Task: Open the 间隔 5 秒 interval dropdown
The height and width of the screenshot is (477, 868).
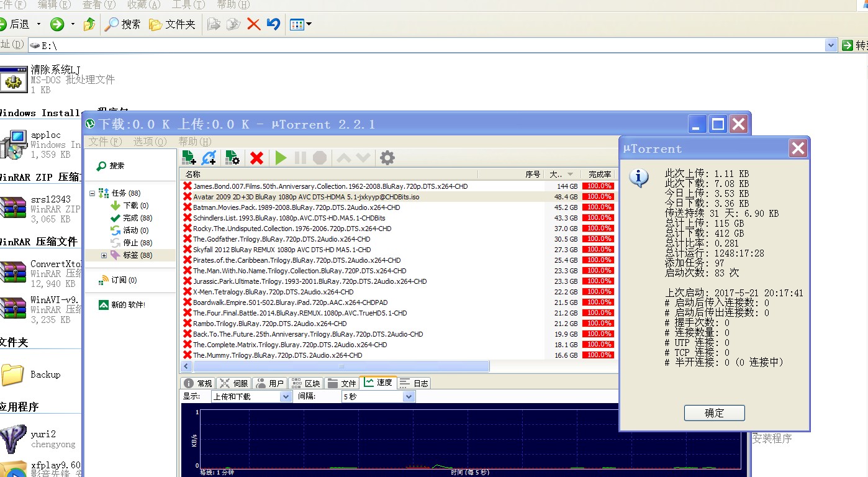Action: (409, 396)
